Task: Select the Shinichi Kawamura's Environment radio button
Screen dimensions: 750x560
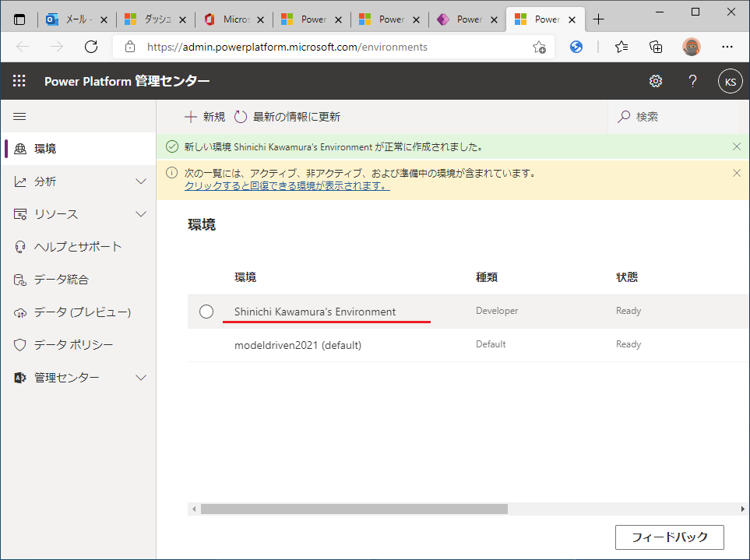Action: click(206, 312)
